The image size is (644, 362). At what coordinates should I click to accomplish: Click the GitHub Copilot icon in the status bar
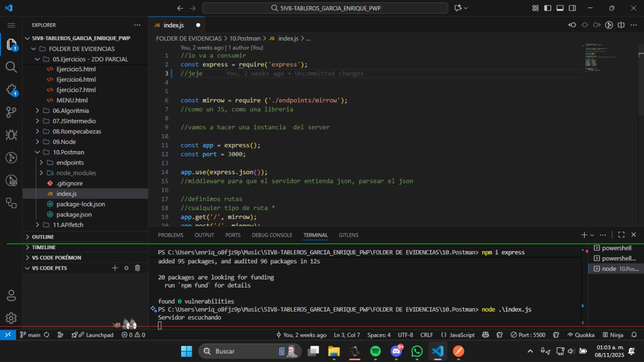pos(486,334)
